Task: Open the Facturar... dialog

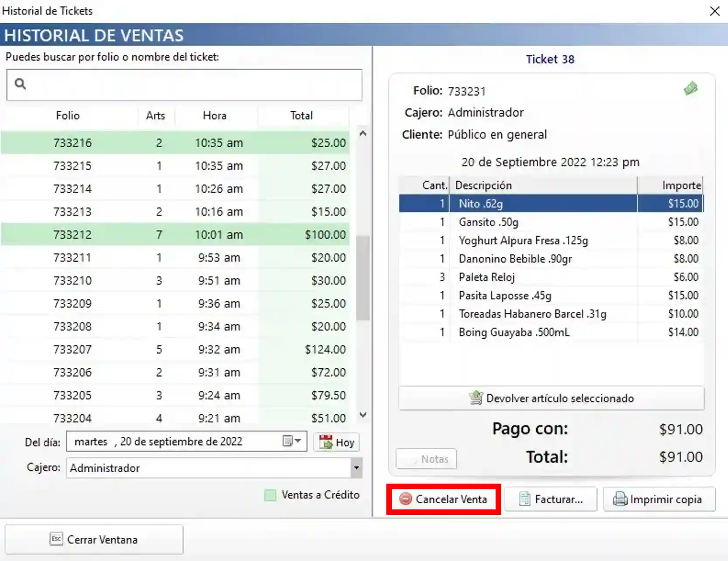Action: [x=550, y=499]
